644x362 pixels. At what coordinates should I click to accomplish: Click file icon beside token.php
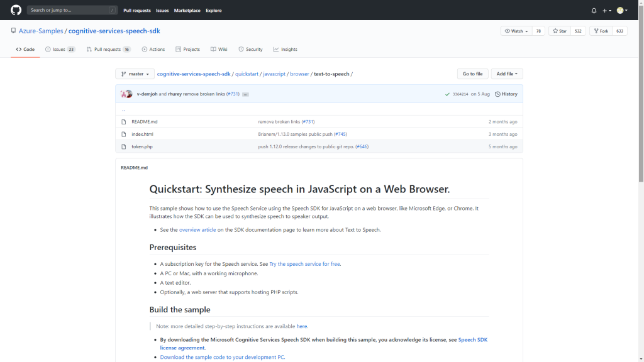124,146
